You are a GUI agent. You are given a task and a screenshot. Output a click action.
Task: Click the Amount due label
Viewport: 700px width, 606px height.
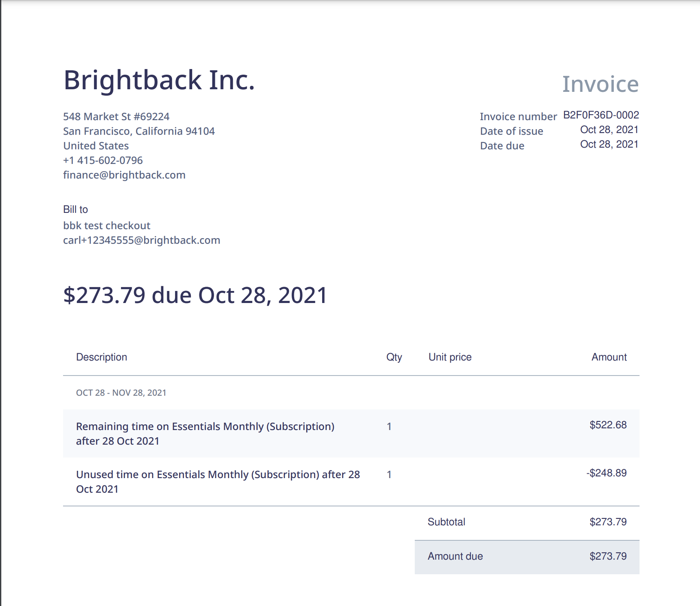pos(455,556)
